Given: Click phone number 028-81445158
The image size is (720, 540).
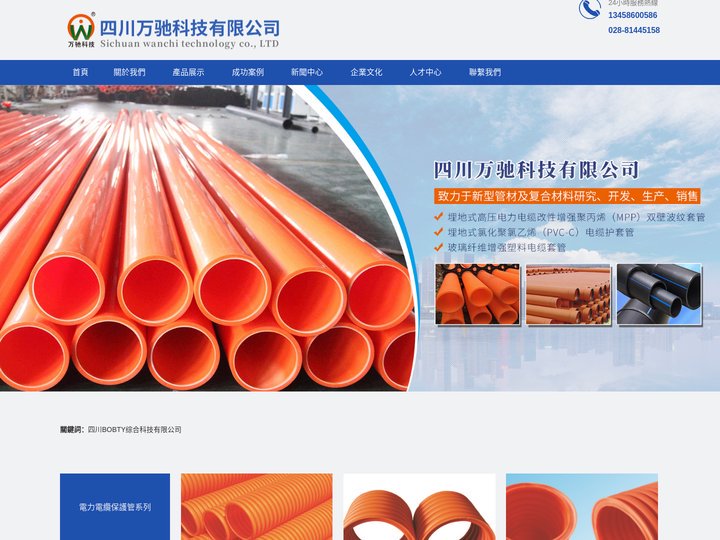Looking at the screenshot, I should pyautogui.click(x=634, y=30).
